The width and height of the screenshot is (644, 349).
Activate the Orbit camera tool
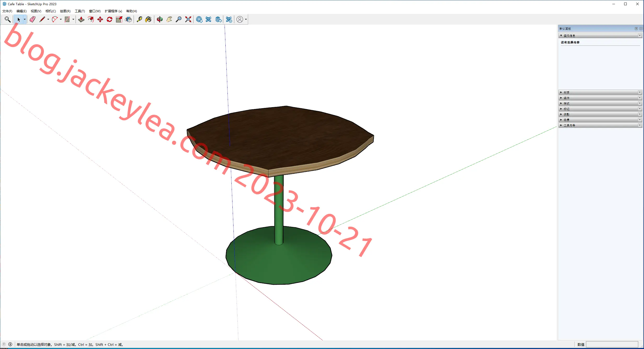pyautogui.click(x=160, y=19)
